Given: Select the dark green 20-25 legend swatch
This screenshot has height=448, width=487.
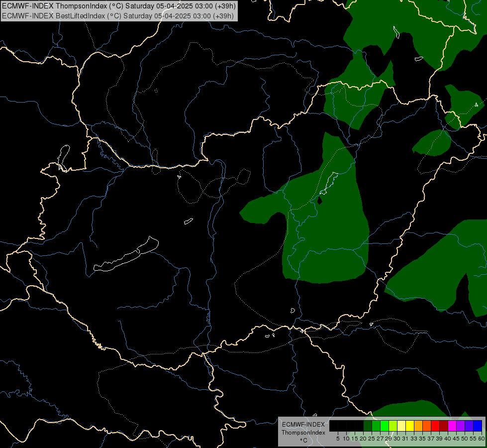Looking at the screenshot, I should coord(368,426).
